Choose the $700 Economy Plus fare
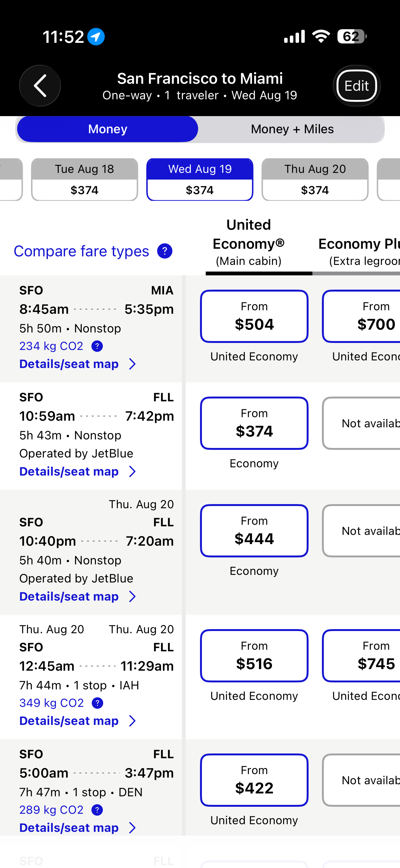Viewport: 400px width, 868px height. [x=362, y=316]
